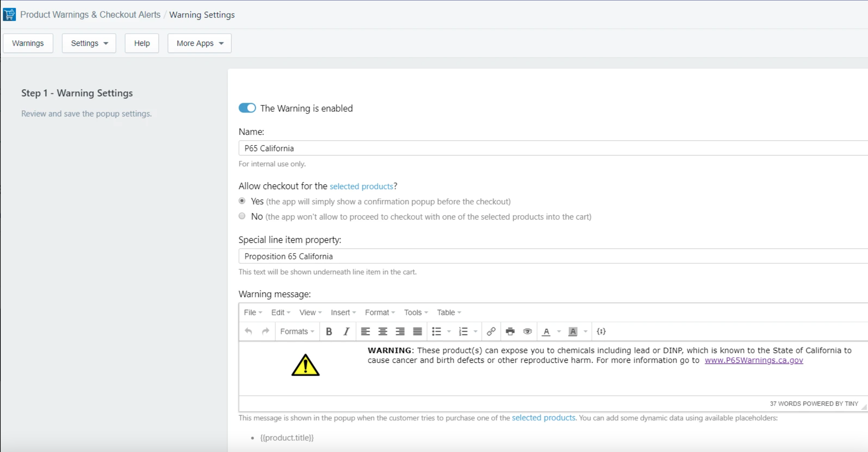The width and height of the screenshot is (868, 452).
Task: Insert a bullet list
Action: point(436,331)
